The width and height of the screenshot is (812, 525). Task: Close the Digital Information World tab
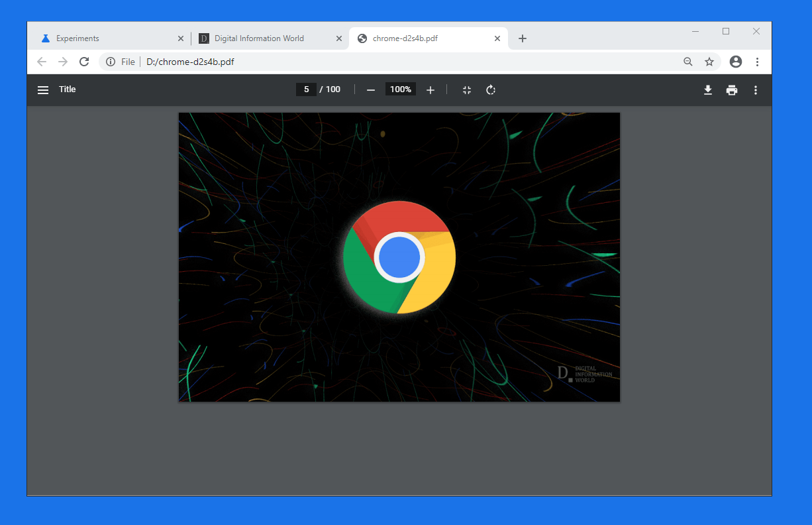pyautogui.click(x=339, y=38)
